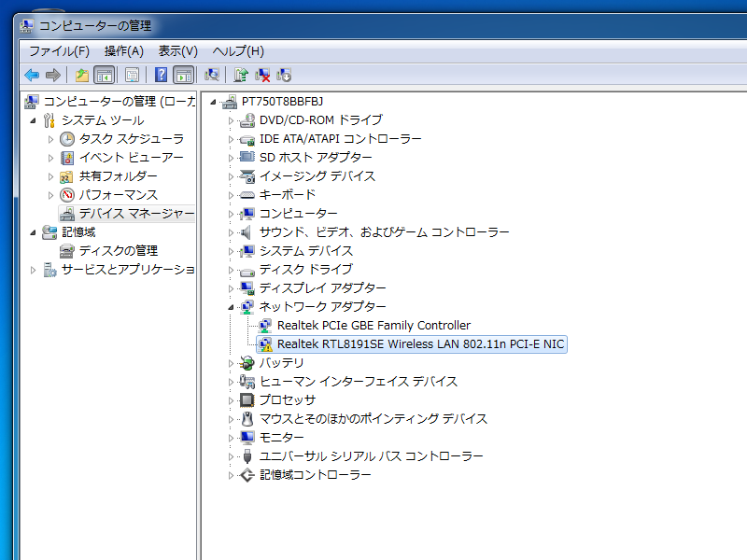Click the バッテリ battery icon
The width and height of the screenshot is (747, 560).
point(247,363)
